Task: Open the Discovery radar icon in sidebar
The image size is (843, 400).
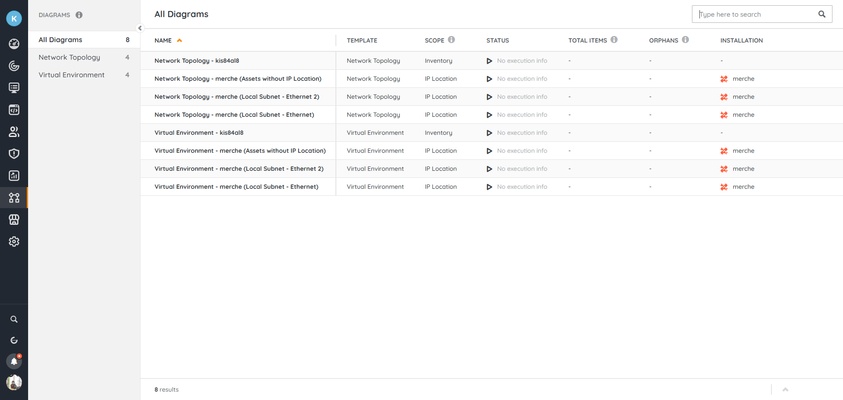Action: click(14, 66)
